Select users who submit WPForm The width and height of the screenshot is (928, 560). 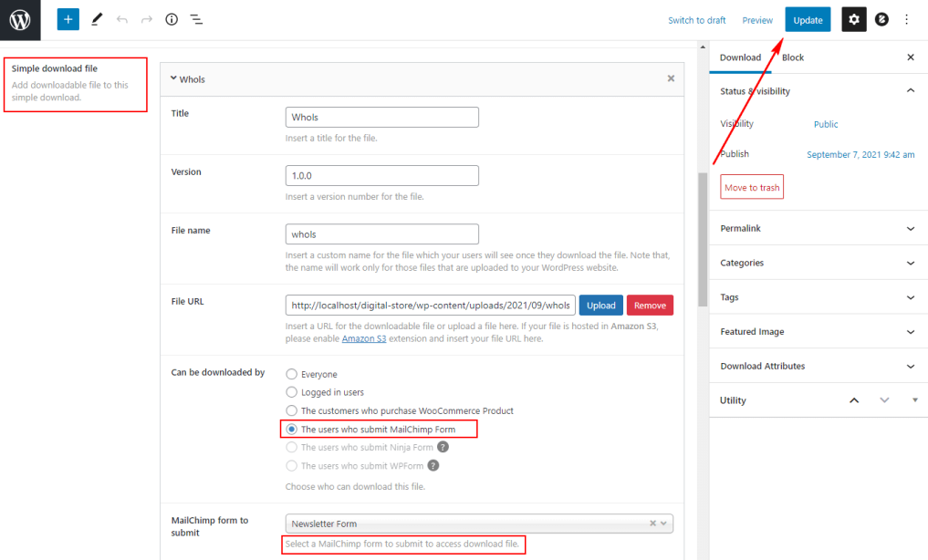tap(291, 465)
